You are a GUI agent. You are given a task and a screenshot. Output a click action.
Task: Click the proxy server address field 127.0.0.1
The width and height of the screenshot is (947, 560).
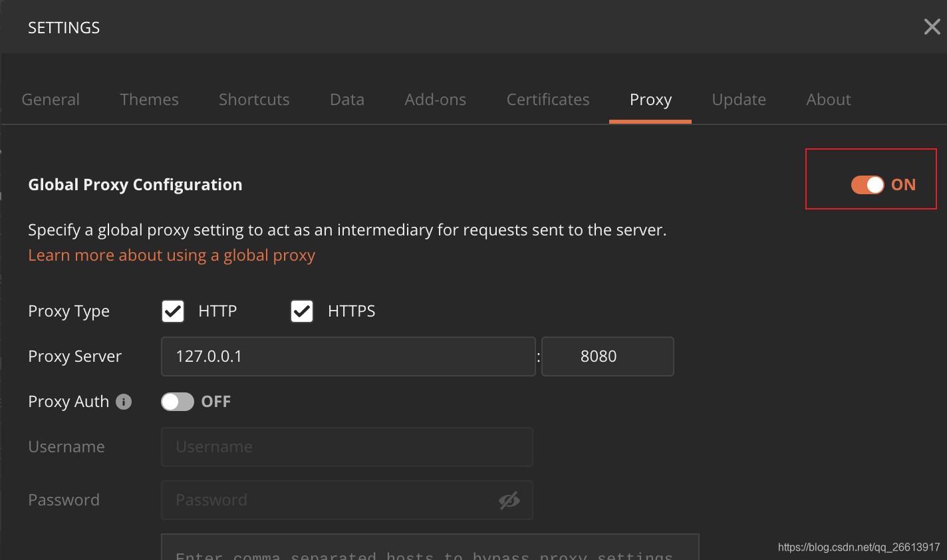[x=348, y=356]
